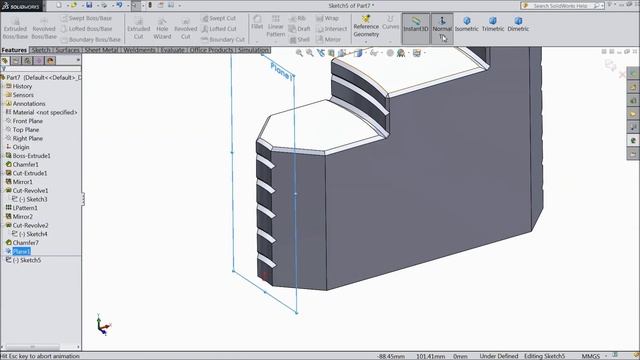Select the ConfigurationManager tab
Image resolution: width=640 pixels, height=360 pixels.
pyautogui.click(x=28, y=61)
